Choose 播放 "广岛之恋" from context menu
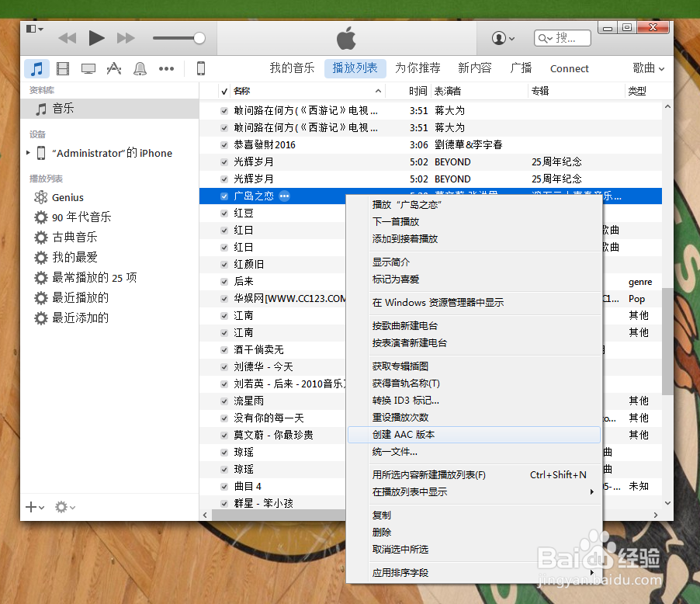The width and height of the screenshot is (700, 604). tap(473, 205)
